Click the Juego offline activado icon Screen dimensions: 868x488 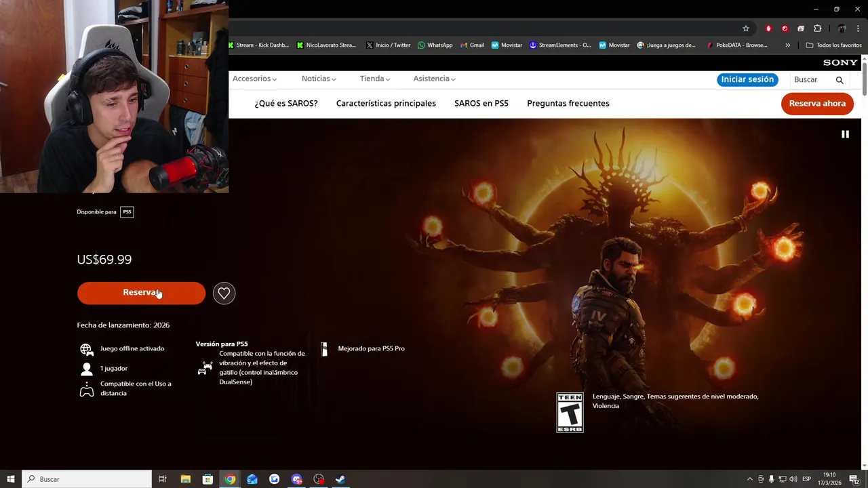(87, 349)
